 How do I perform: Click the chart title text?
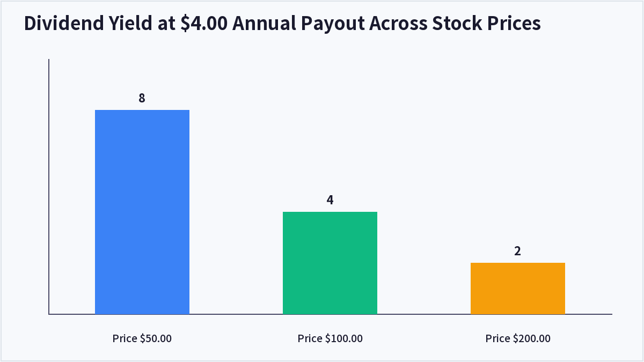pyautogui.click(x=282, y=24)
